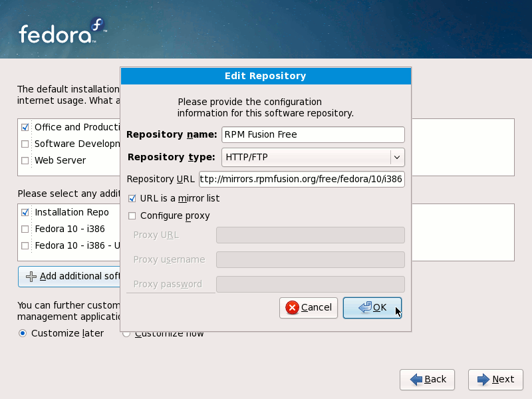Click the disabled Proxy URL field
532x399 pixels.
click(310, 235)
